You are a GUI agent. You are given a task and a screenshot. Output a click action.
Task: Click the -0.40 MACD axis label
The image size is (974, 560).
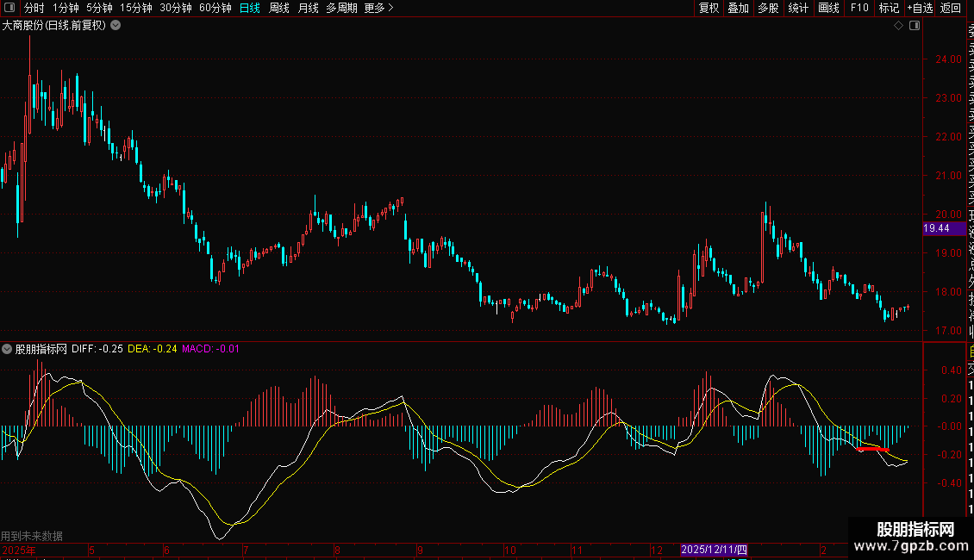(x=950, y=483)
